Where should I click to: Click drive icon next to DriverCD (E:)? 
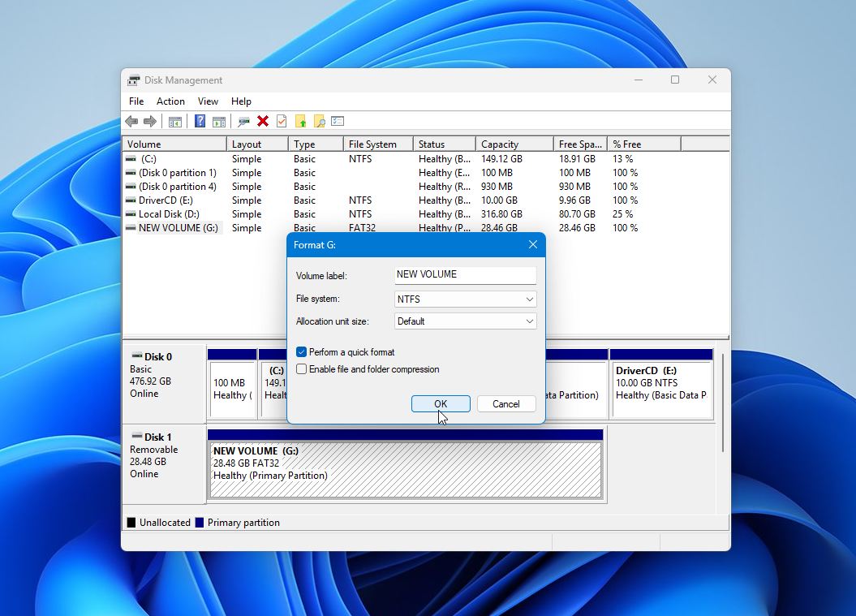point(131,200)
